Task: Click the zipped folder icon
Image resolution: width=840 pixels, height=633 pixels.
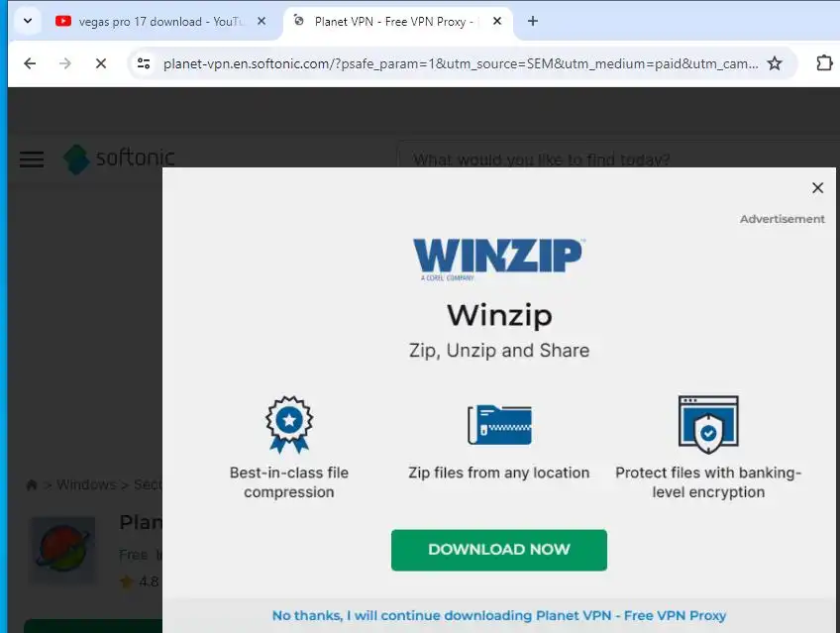Action: pos(500,425)
